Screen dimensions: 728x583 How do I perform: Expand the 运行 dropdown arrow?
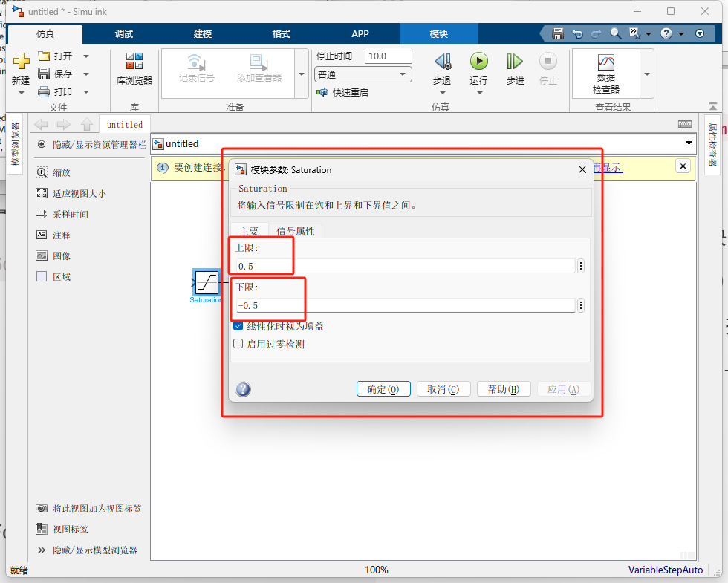click(x=480, y=93)
